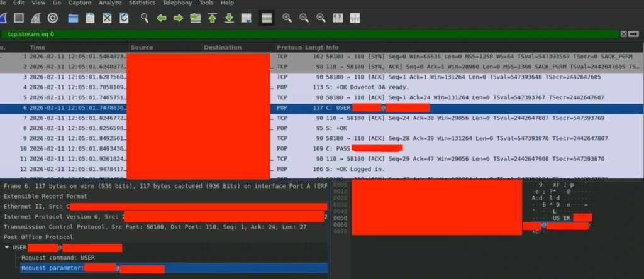Viewport: 644px width, 279px height.
Task: Select packet 3 ACK row with Win=131264
Action: click(x=321, y=77)
